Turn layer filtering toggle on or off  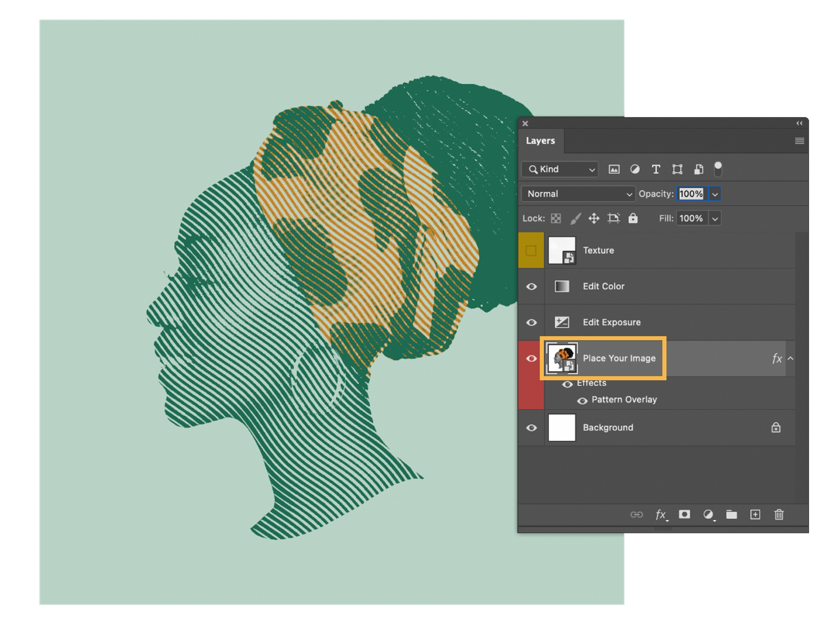pos(718,169)
